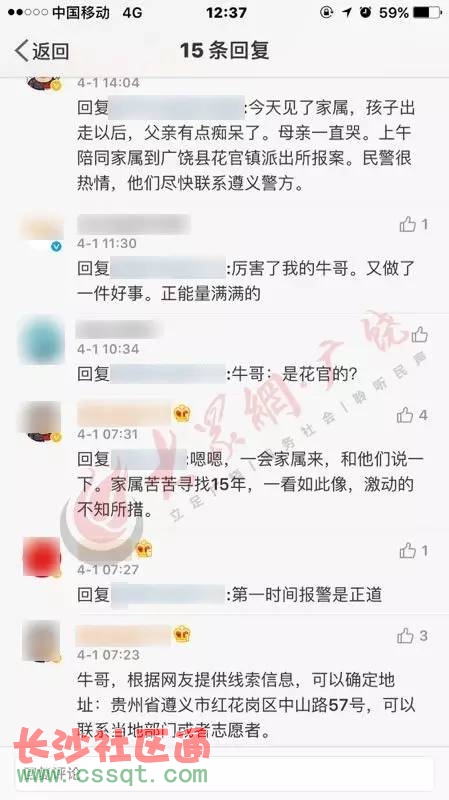Tap the 返回 text label
The height and width of the screenshot is (800, 449).
(51, 51)
